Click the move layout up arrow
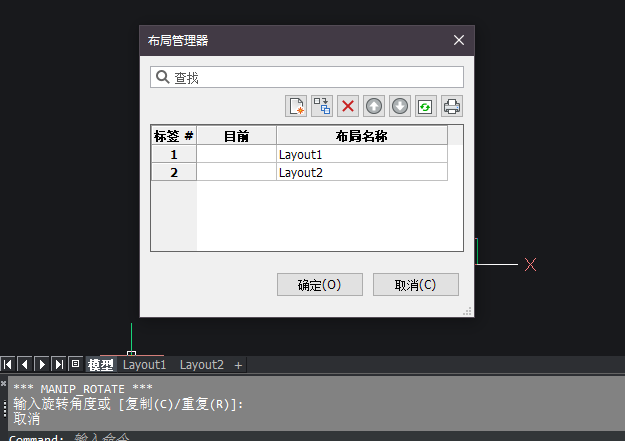 (374, 106)
